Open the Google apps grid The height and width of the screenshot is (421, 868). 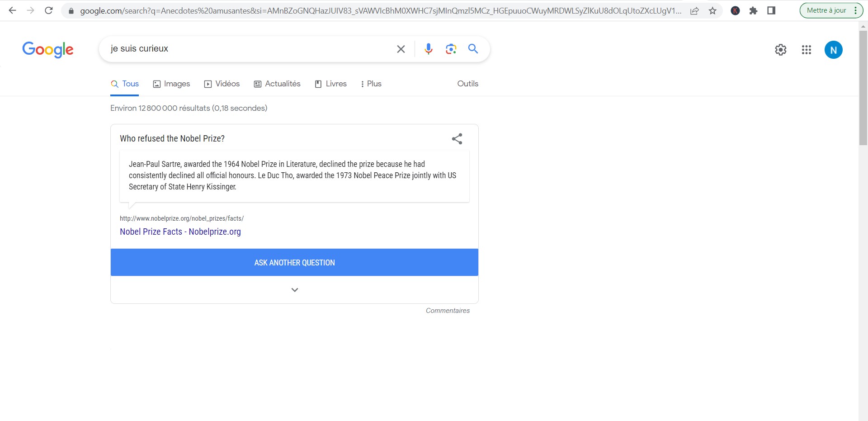(806, 50)
